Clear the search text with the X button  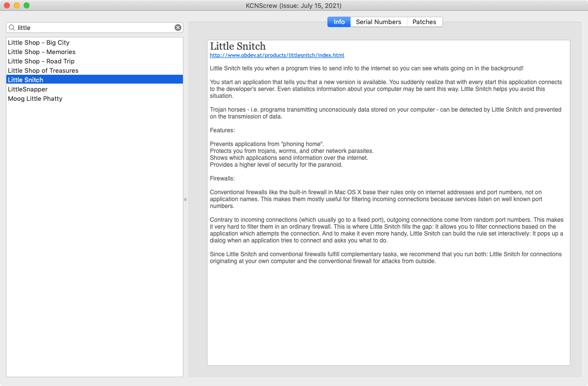pos(178,28)
